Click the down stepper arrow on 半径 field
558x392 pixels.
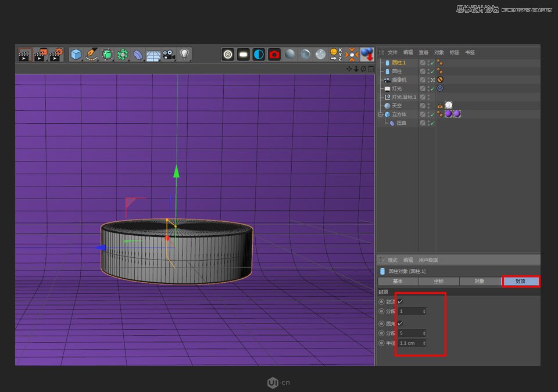(424, 345)
